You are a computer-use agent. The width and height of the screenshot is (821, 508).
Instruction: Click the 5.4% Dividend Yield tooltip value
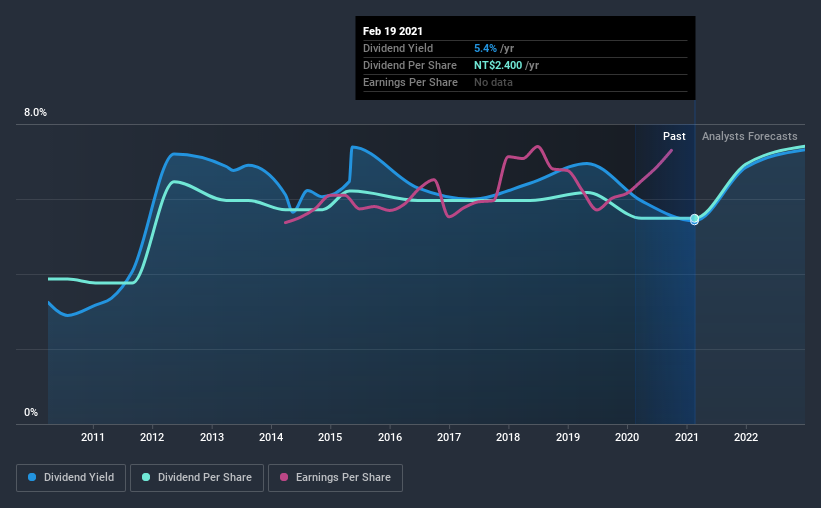[x=485, y=48]
